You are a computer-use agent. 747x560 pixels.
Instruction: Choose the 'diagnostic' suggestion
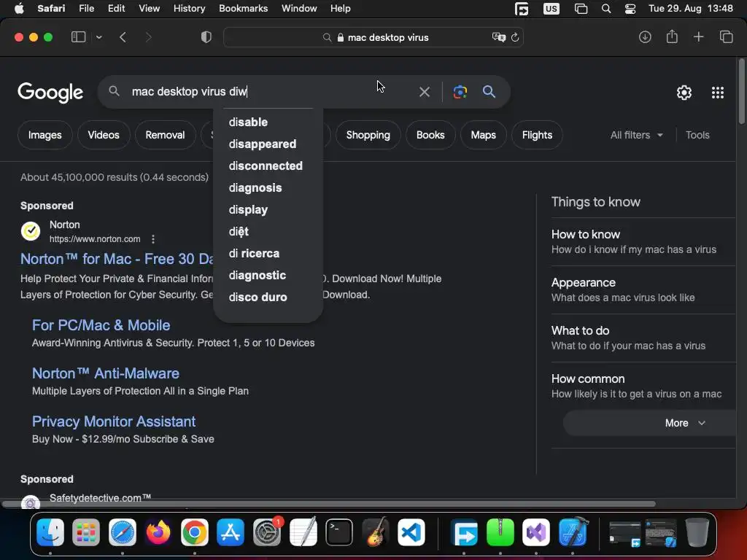258,275
